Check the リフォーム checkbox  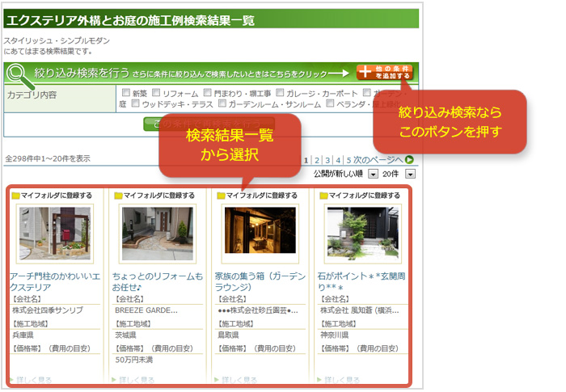pos(156,92)
